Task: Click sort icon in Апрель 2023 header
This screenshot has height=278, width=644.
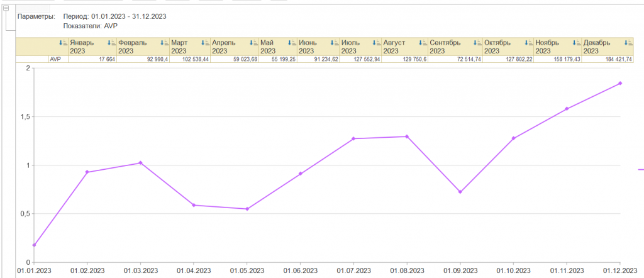Action: coord(253,43)
